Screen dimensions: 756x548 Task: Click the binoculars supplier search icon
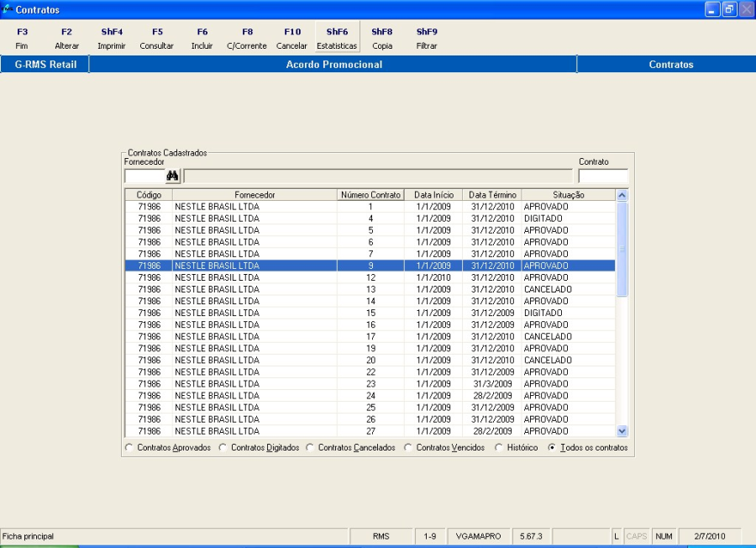pyautogui.click(x=173, y=176)
